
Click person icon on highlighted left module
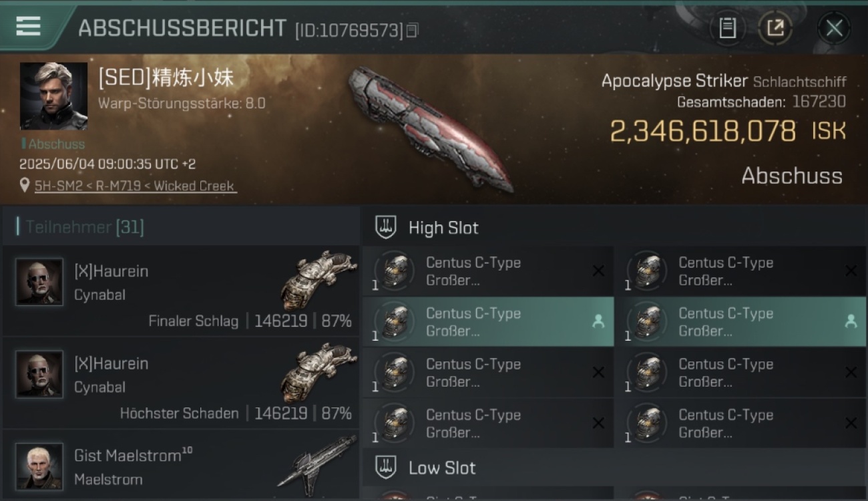point(598,321)
